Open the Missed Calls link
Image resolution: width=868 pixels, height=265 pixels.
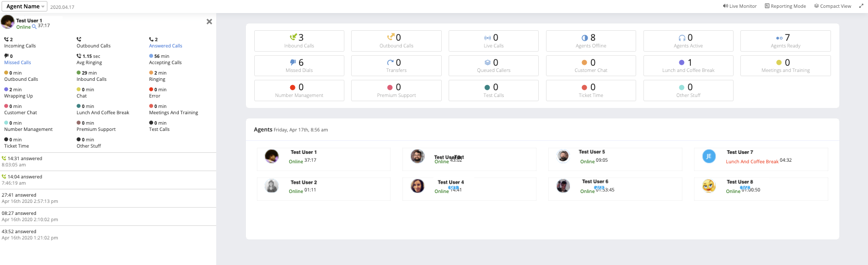point(18,63)
